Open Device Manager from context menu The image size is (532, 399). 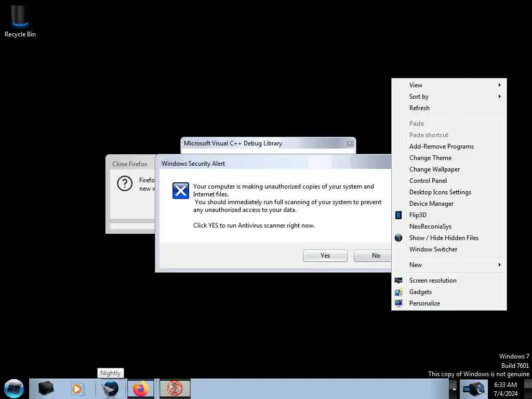click(449, 204)
